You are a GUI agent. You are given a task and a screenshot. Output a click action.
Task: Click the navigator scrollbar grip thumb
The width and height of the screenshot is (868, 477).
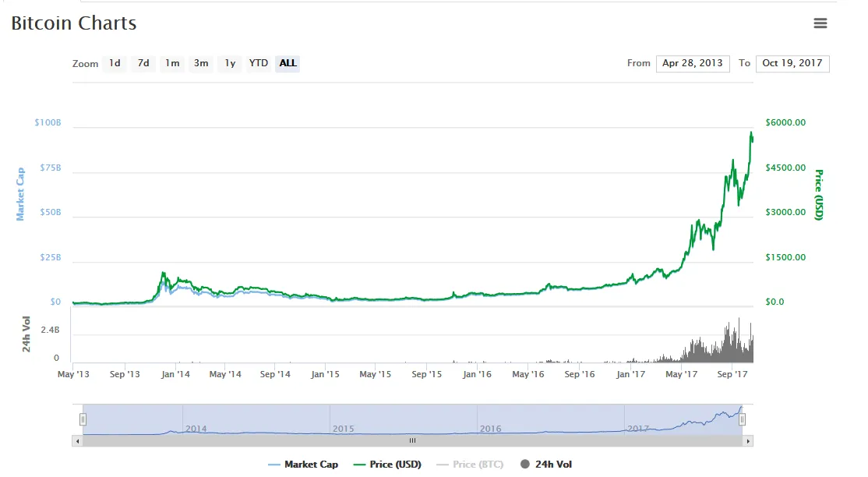(x=412, y=441)
